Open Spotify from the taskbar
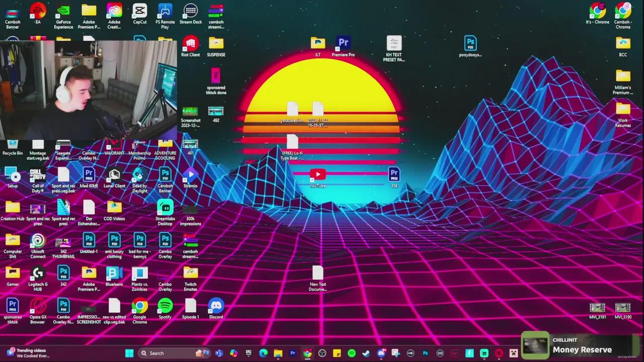Image resolution: width=644 pixels, height=362 pixels. [352, 353]
